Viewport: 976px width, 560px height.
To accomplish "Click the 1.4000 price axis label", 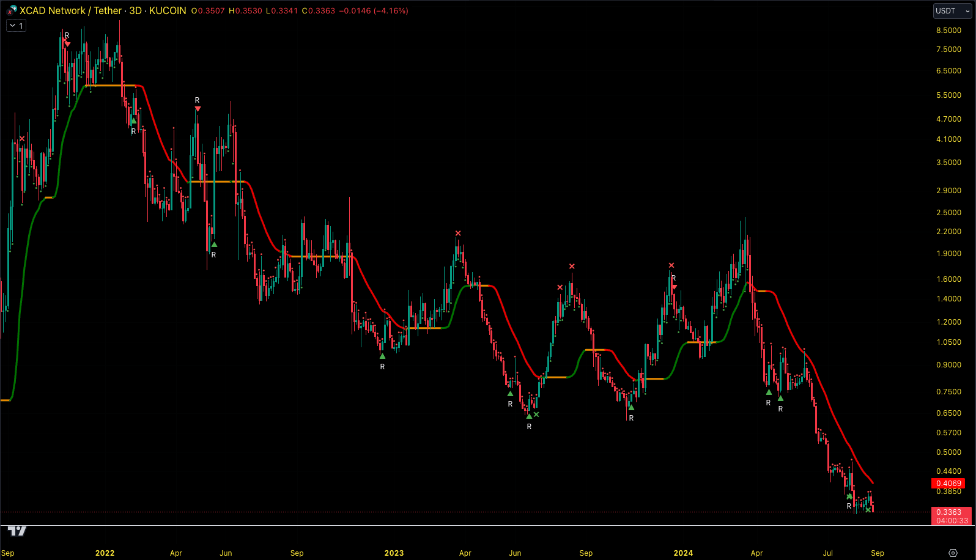I will (x=948, y=299).
